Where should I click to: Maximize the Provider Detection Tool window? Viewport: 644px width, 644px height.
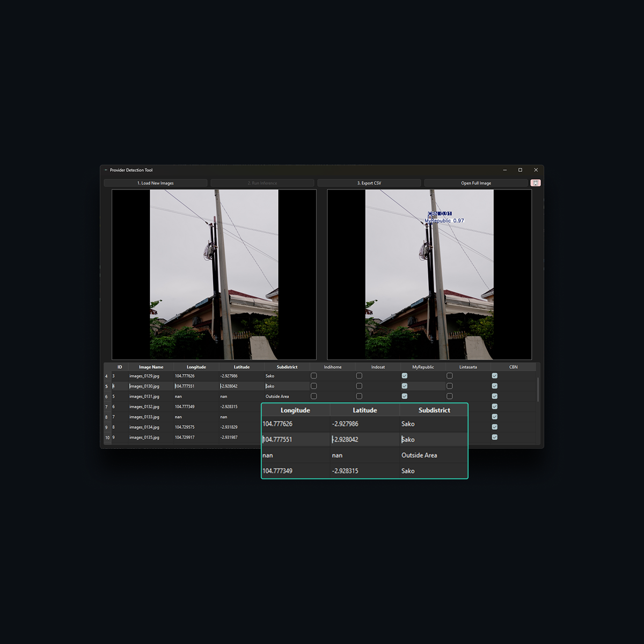[520, 170]
